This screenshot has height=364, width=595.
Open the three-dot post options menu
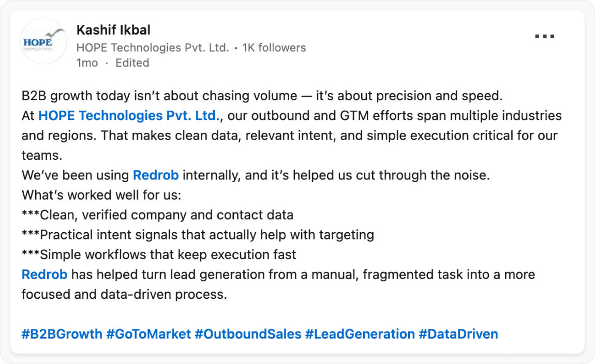pos(544,37)
